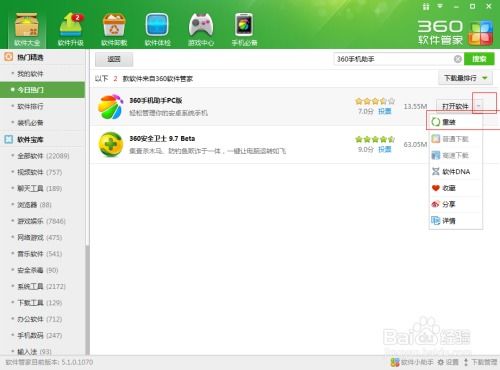Click the 软件大全 software library icon
This screenshot has height=370, width=500.
27,30
